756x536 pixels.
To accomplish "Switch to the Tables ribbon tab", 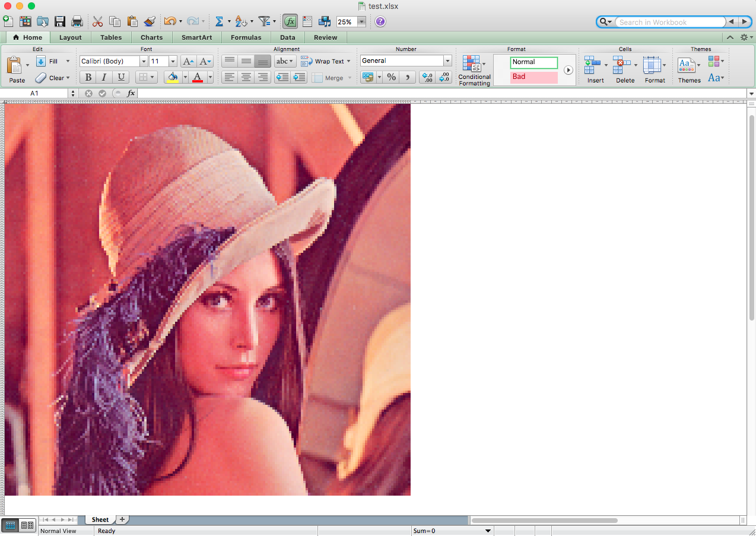I will coord(111,37).
